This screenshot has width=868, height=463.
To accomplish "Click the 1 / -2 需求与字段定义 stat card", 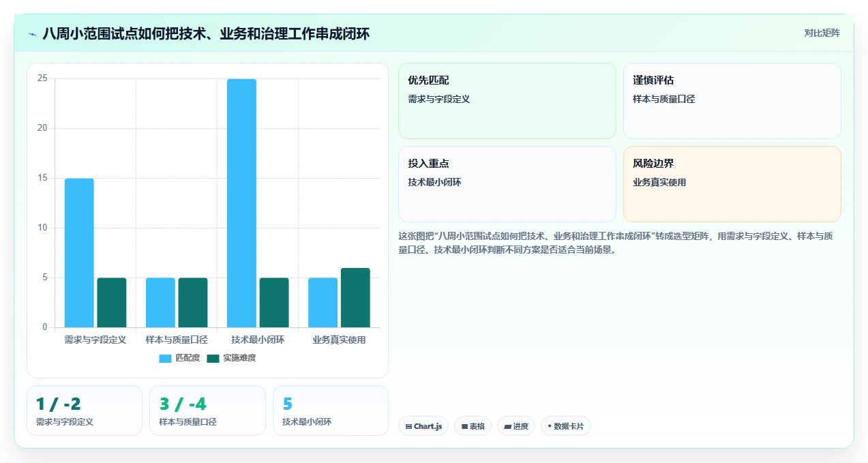I will pos(85,410).
